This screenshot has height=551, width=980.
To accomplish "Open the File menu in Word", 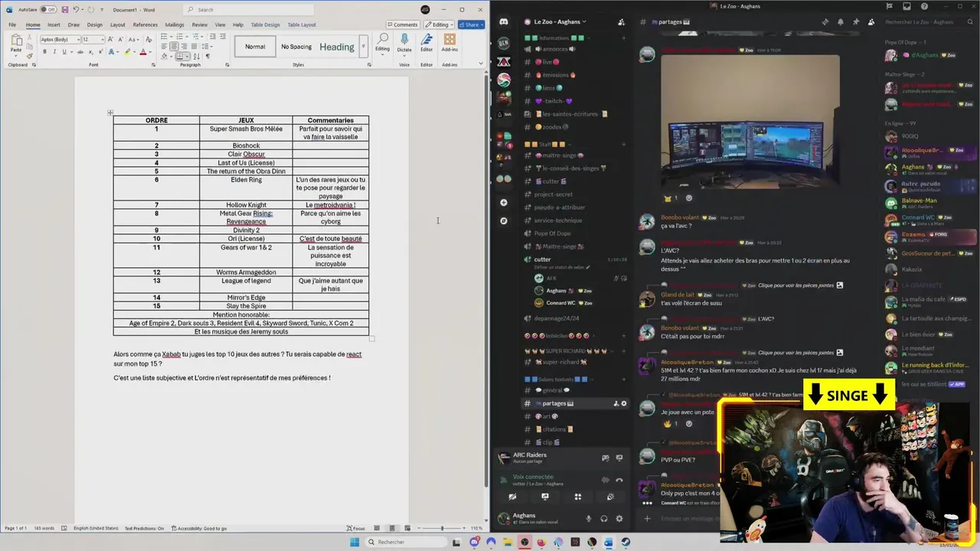I will [x=12, y=24].
